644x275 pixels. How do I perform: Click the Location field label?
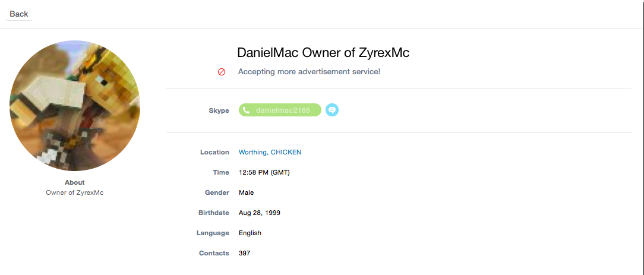[215, 152]
